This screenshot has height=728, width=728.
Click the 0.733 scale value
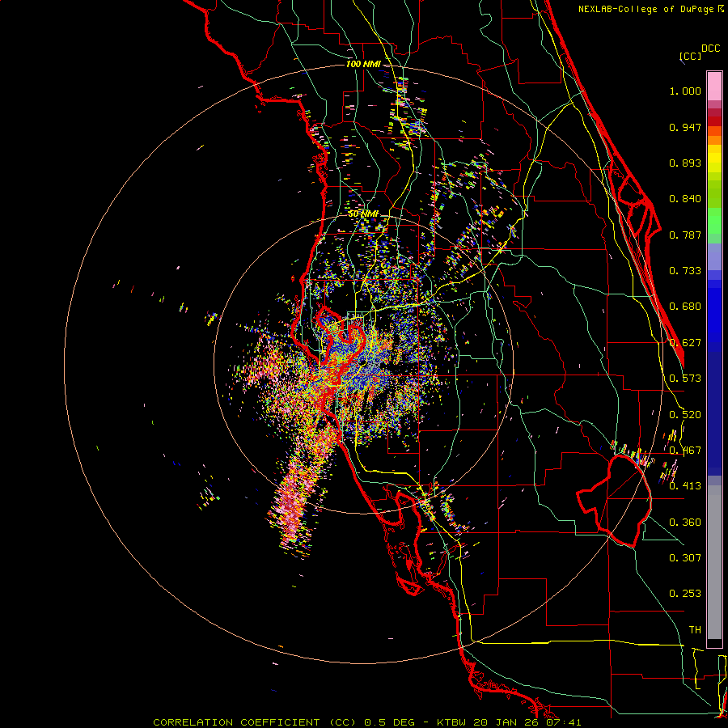685,271
